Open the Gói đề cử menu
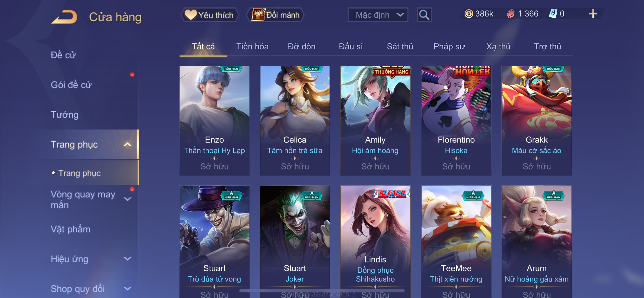Image resolution: width=644 pixels, height=298 pixels. click(x=71, y=85)
